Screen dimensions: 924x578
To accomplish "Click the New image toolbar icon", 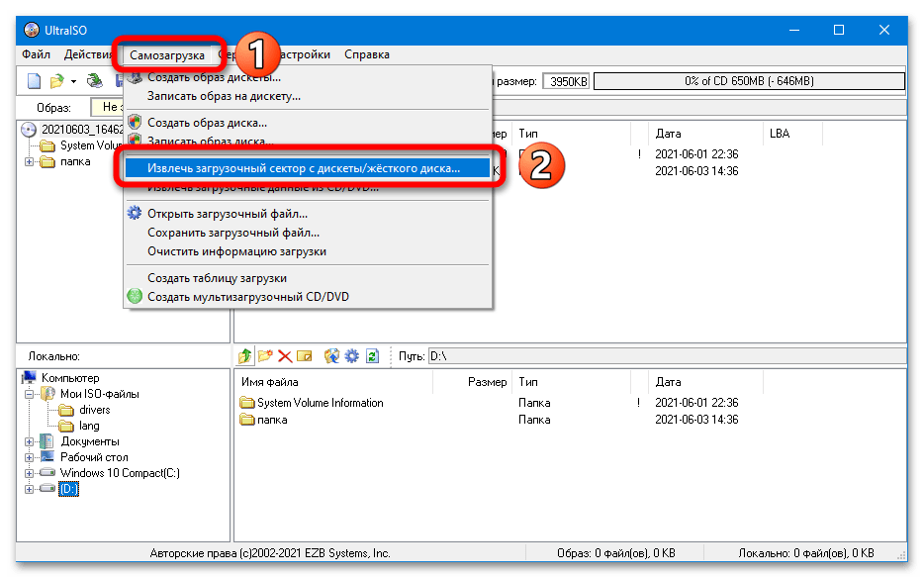I will (35, 81).
